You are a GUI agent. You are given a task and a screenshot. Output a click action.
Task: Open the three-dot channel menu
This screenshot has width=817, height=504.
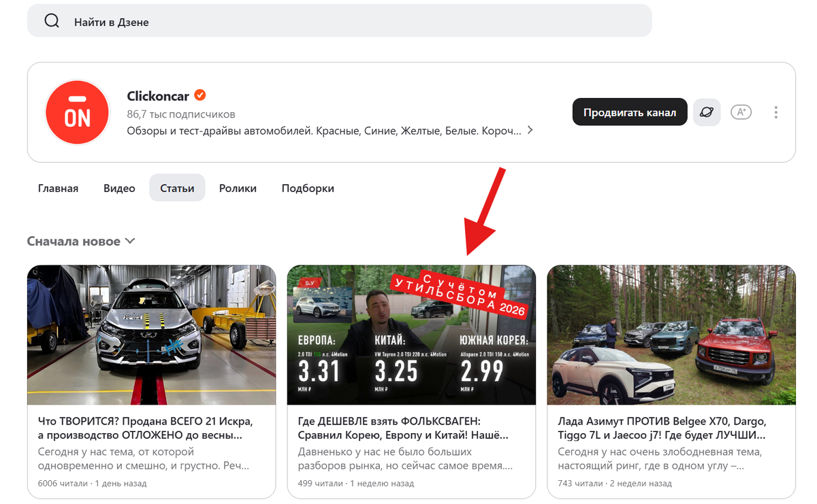point(775,112)
